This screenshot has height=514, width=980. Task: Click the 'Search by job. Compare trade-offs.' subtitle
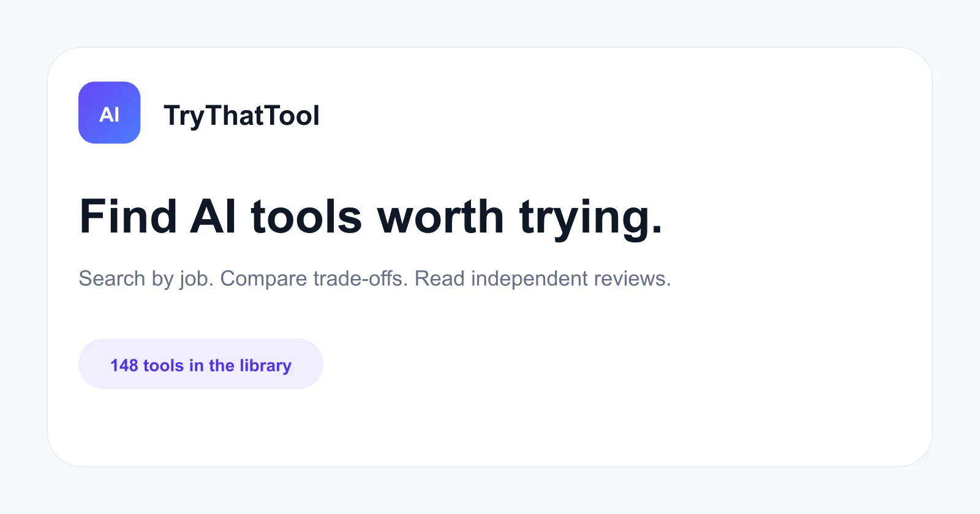(x=243, y=278)
